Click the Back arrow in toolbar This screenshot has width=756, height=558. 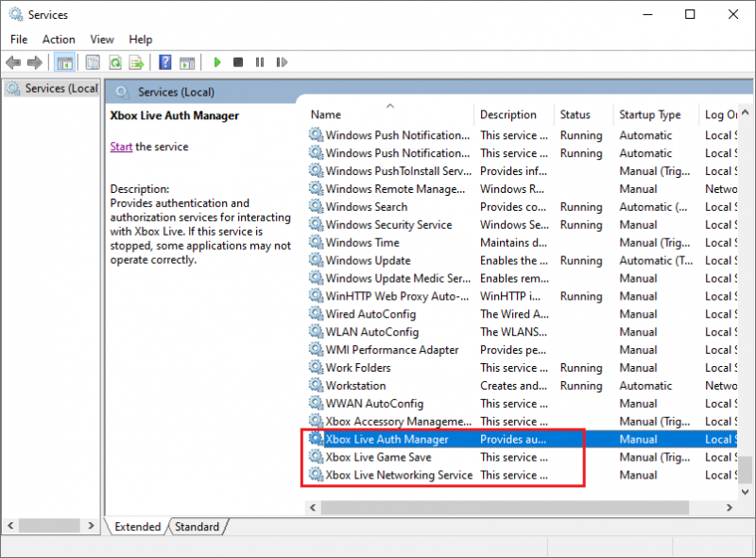pyautogui.click(x=13, y=62)
